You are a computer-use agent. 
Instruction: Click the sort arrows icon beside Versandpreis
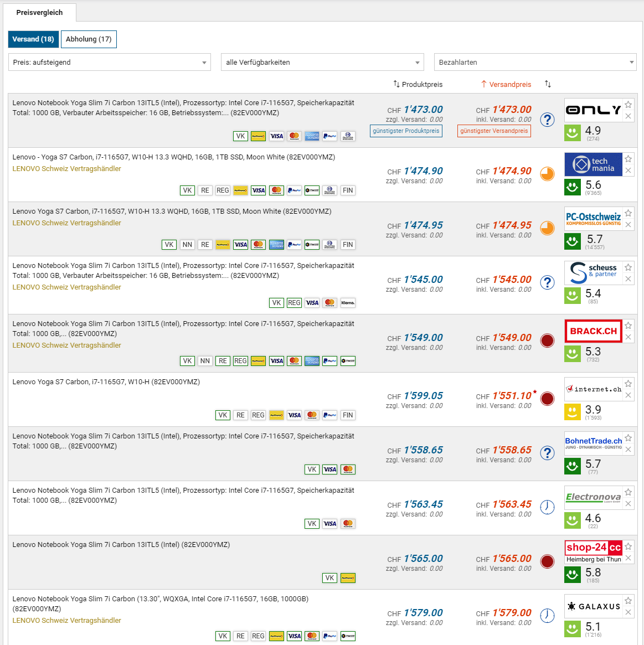(x=548, y=84)
